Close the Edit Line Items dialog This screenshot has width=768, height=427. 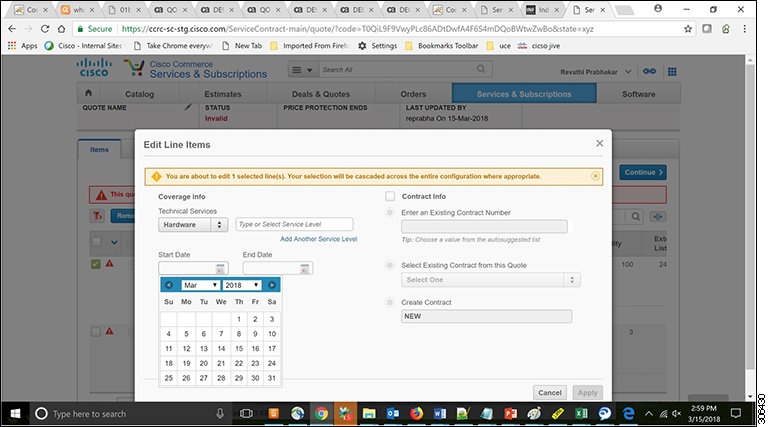click(x=599, y=143)
